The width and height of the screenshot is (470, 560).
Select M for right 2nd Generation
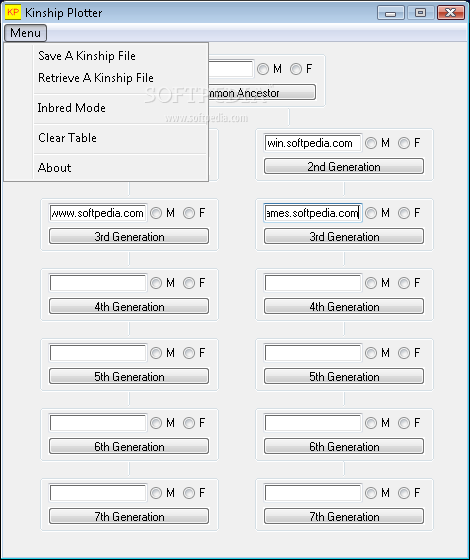coord(371,143)
